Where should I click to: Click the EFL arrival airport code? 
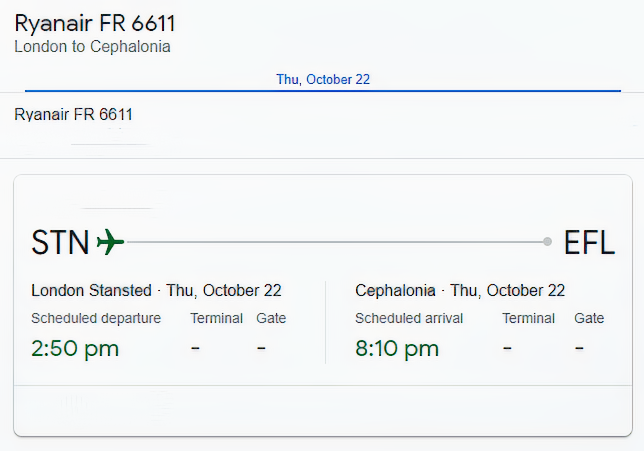click(x=589, y=242)
